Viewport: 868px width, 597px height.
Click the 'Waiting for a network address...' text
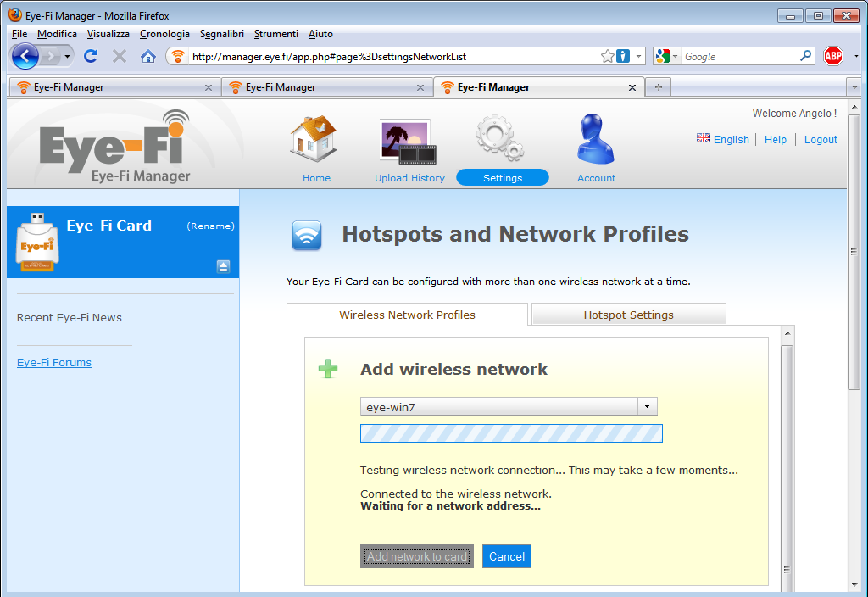tap(451, 505)
